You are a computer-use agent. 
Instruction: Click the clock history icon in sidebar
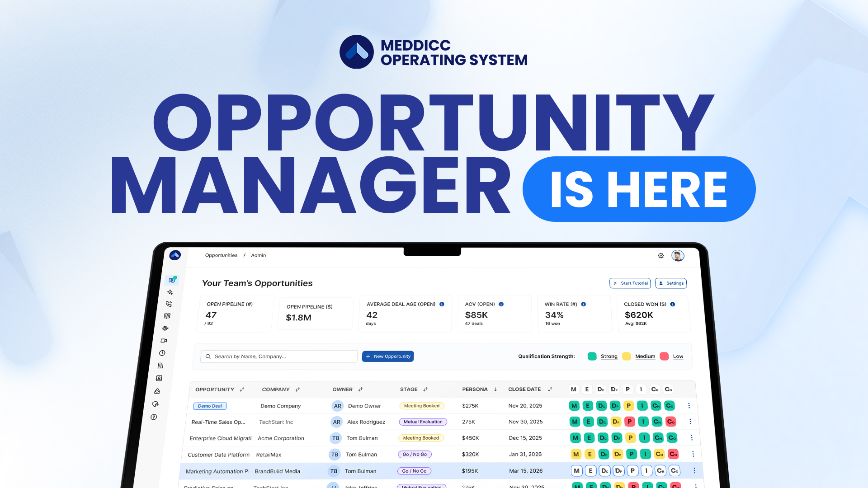coord(162,353)
